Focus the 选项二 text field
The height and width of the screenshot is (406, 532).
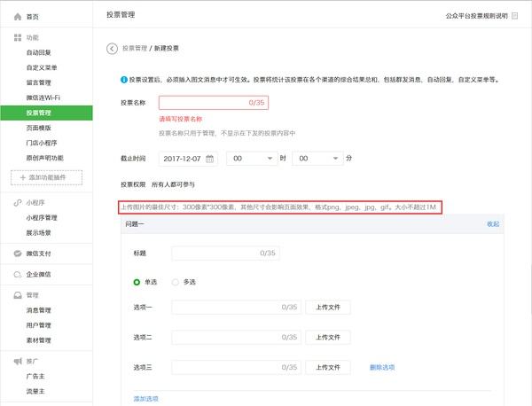pos(237,337)
